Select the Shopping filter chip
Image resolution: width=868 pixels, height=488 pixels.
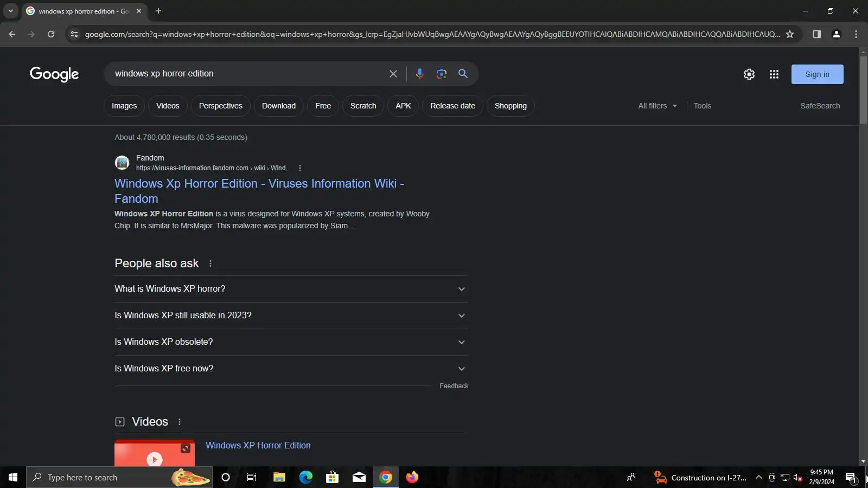(510, 106)
